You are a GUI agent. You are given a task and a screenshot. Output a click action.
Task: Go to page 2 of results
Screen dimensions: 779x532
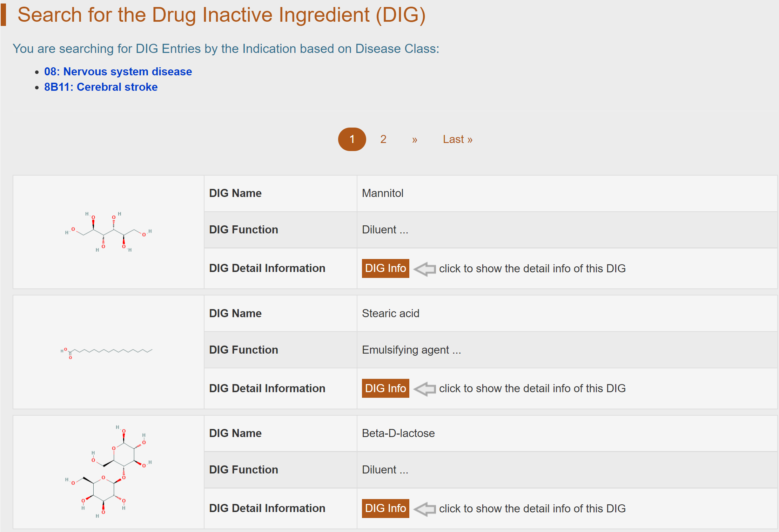383,139
